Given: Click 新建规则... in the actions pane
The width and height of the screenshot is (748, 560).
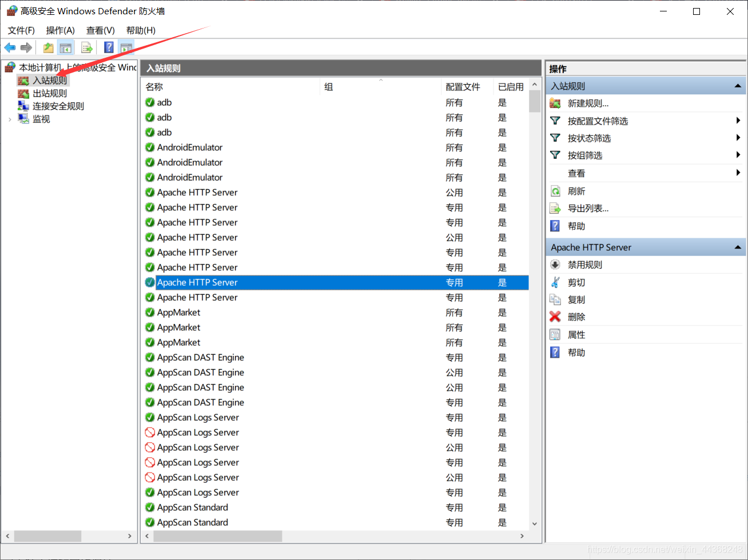Looking at the screenshot, I should tap(588, 103).
